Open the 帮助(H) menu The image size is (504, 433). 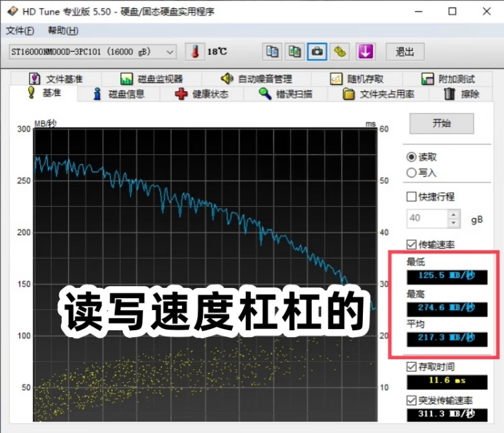[x=63, y=31]
